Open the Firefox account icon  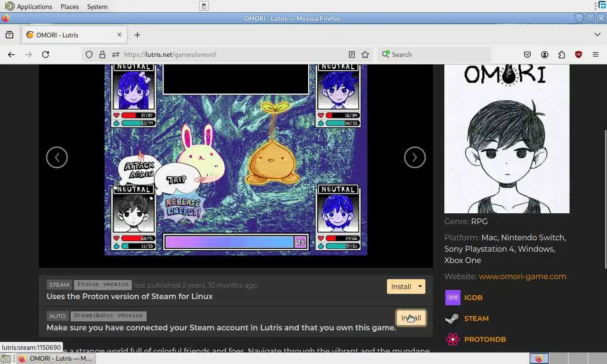click(544, 55)
